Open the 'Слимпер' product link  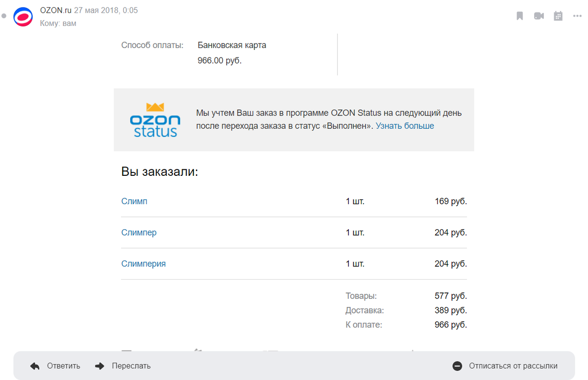tap(139, 232)
